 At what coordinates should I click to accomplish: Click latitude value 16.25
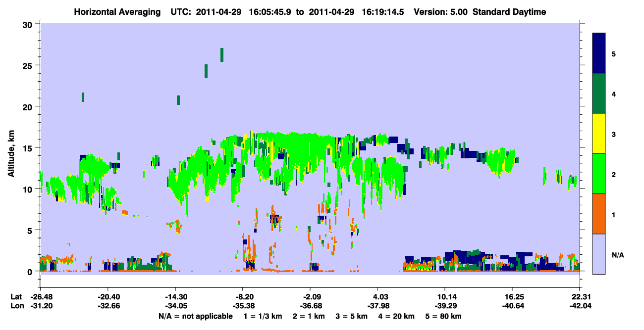512,296
